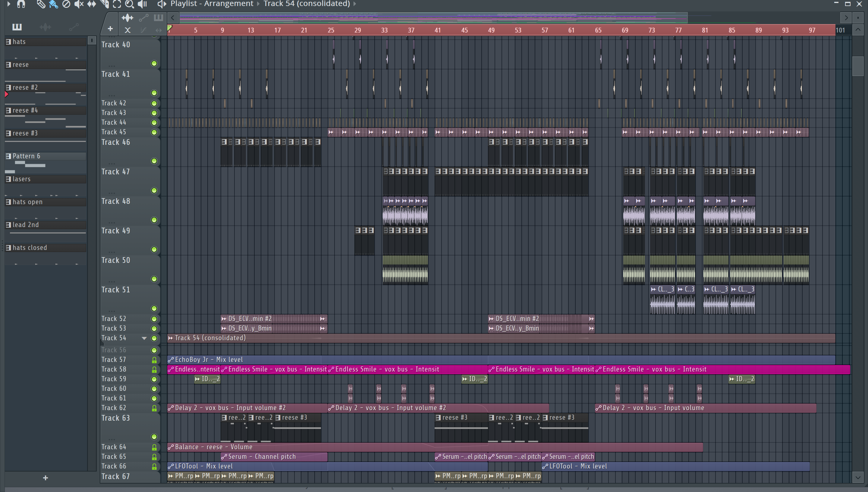Viewport: 868px width, 492px height.
Task: Select the Slip tool
Action: pos(92,4)
